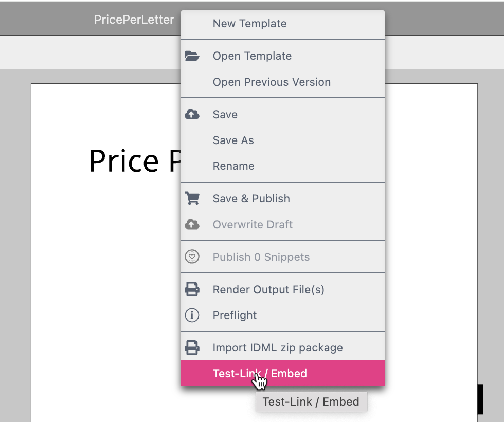This screenshot has width=504, height=422.
Task: Click the shopping cart icon beside Save & Publish
Action: click(x=192, y=199)
